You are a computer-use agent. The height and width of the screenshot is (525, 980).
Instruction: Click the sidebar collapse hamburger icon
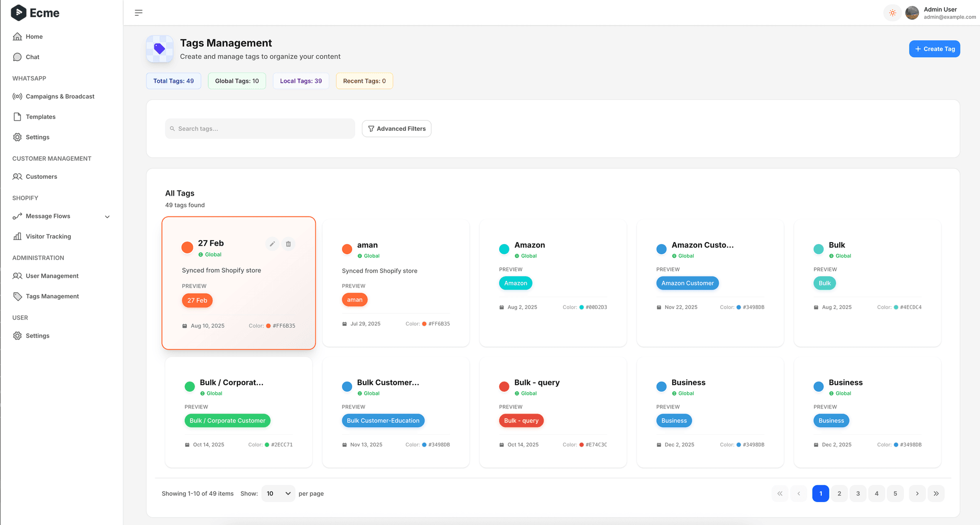click(138, 12)
